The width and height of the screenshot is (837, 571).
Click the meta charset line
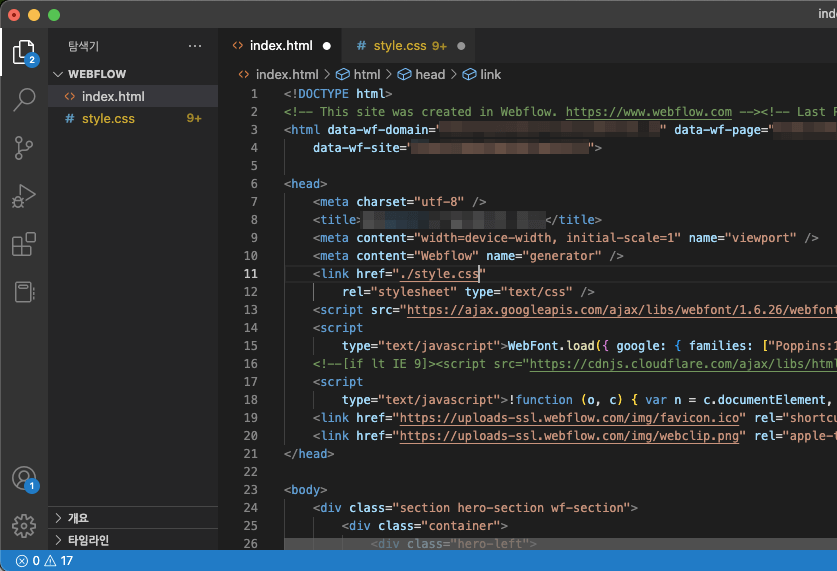[x=399, y=202]
